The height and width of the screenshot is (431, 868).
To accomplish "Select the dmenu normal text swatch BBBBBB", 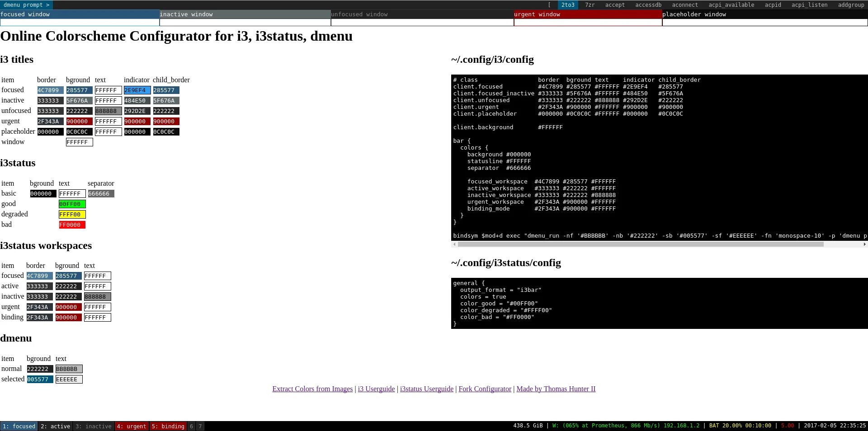I will (x=69, y=369).
